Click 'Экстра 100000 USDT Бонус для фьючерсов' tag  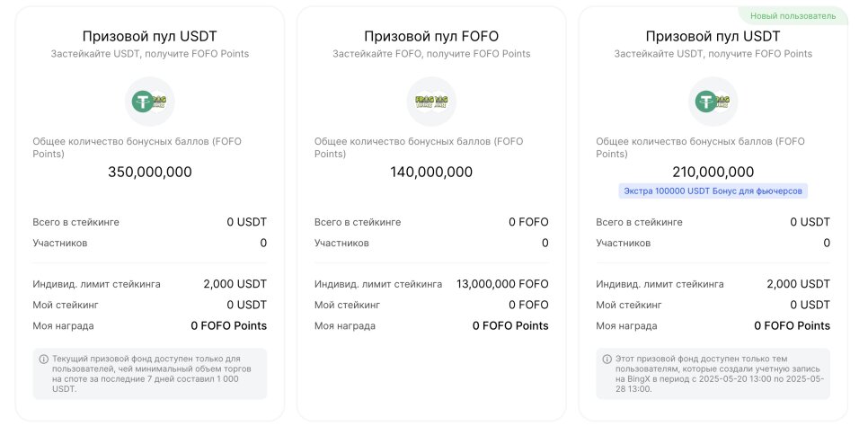(x=713, y=191)
